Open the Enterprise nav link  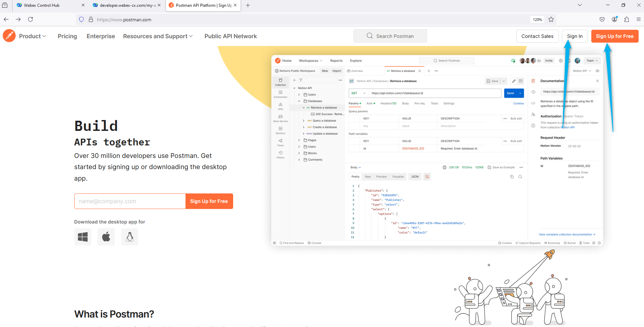click(101, 36)
